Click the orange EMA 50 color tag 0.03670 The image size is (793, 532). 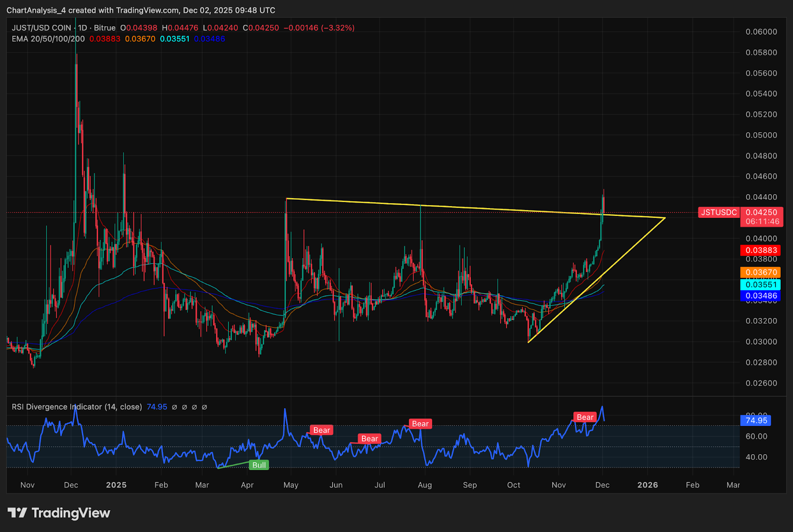coord(761,272)
